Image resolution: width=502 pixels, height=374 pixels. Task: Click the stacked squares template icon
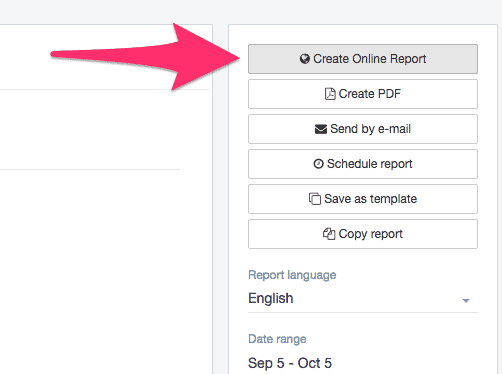pyautogui.click(x=315, y=199)
